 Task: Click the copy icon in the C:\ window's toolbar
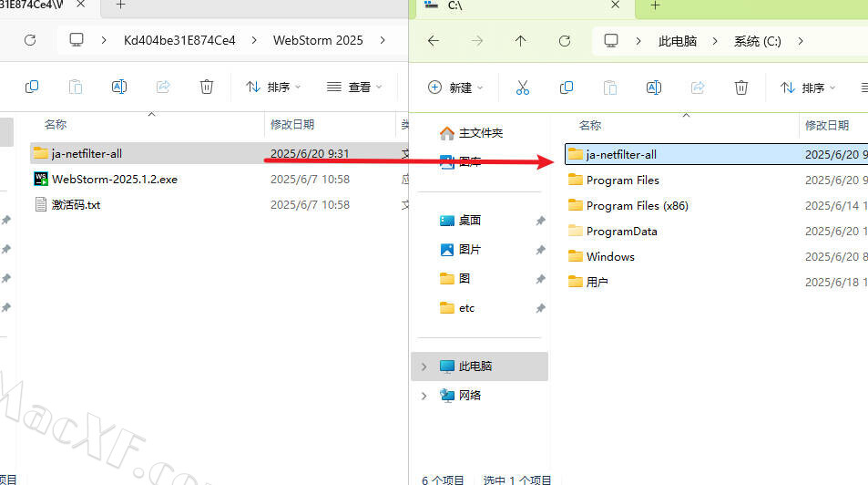567,88
